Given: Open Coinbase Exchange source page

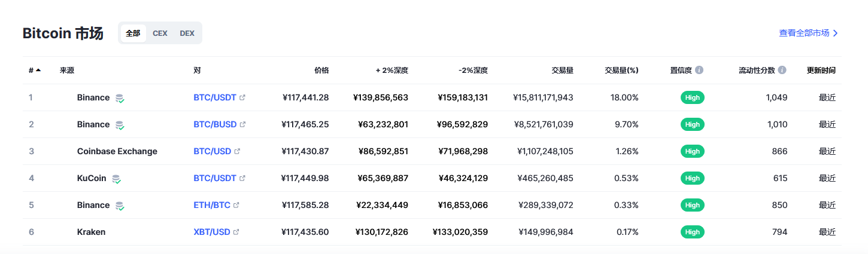Looking at the screenshot, I should point(117,151).
